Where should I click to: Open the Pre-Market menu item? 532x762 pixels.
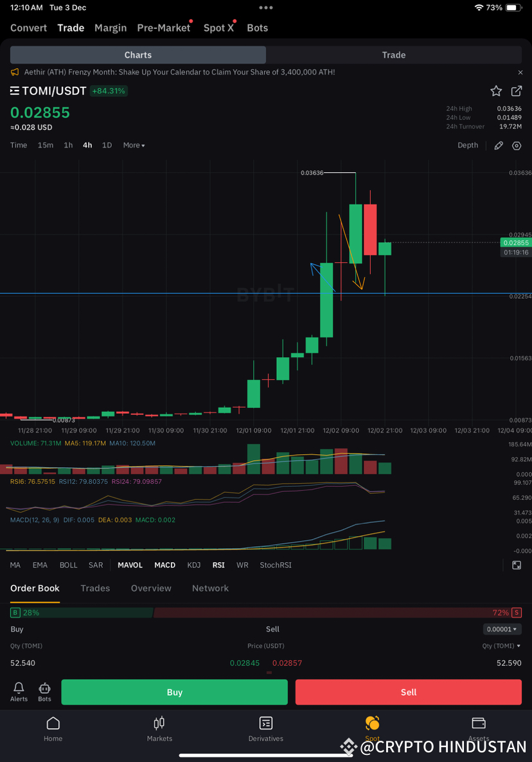click(164, 28)
